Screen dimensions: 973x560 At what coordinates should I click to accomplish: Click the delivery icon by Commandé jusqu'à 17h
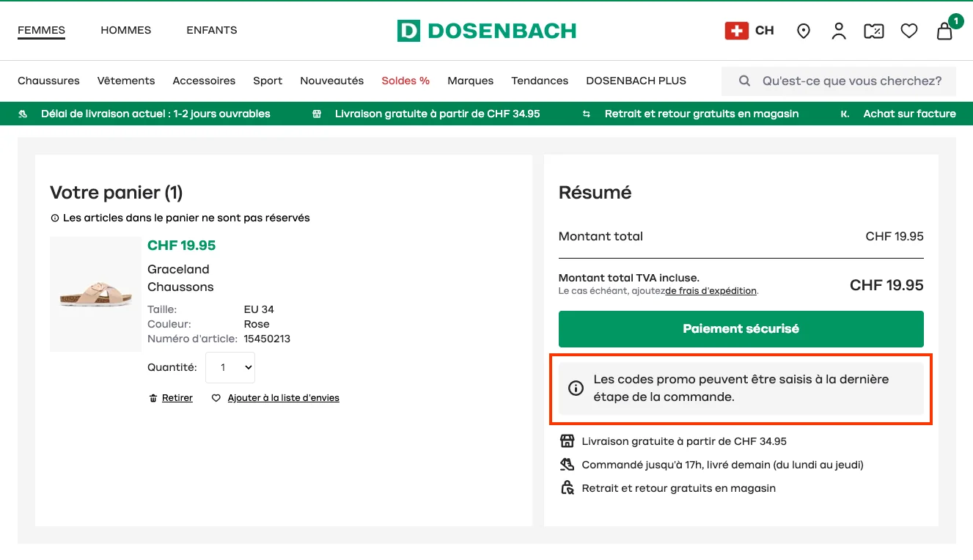568,465
